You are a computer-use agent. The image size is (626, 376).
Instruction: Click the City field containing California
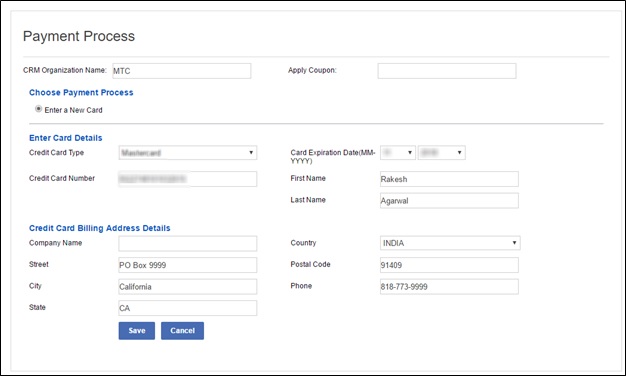click(188, 287)
